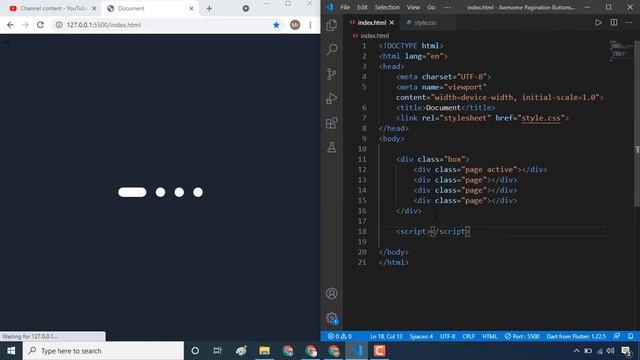
Task: Click the VS Code taskbar icon
Action: pyautogui.click(x=356, y=351)
